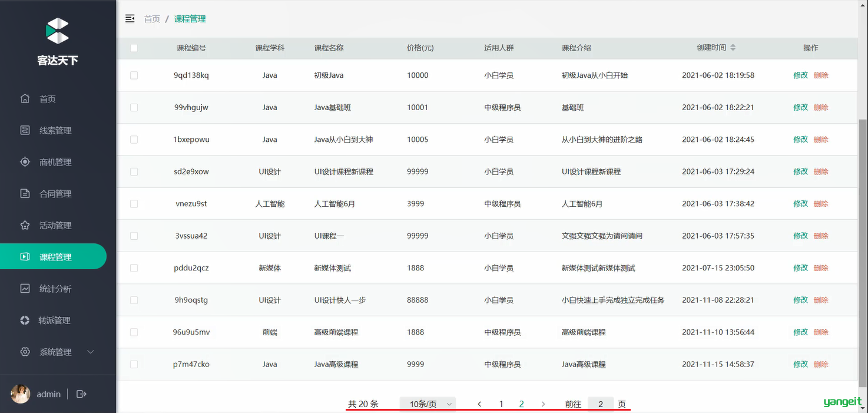Click 从小白到大神的进阶之路 description

pyautogui.click(x=602, y=140)
